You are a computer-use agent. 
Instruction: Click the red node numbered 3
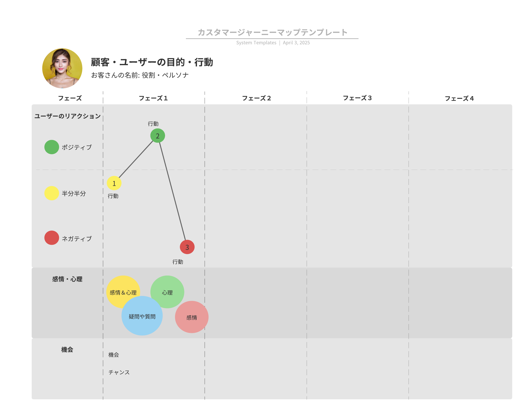tap(187, 247)
